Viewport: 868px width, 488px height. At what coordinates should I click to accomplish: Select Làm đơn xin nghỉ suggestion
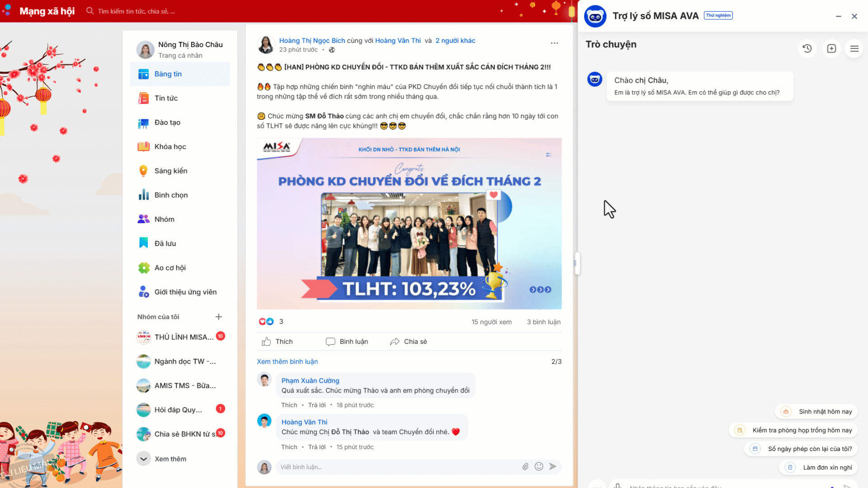(x=818, y=467)
